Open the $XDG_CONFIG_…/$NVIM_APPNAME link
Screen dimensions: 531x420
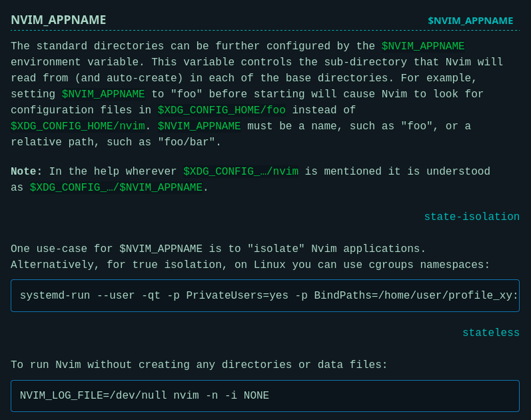[116, 188]
